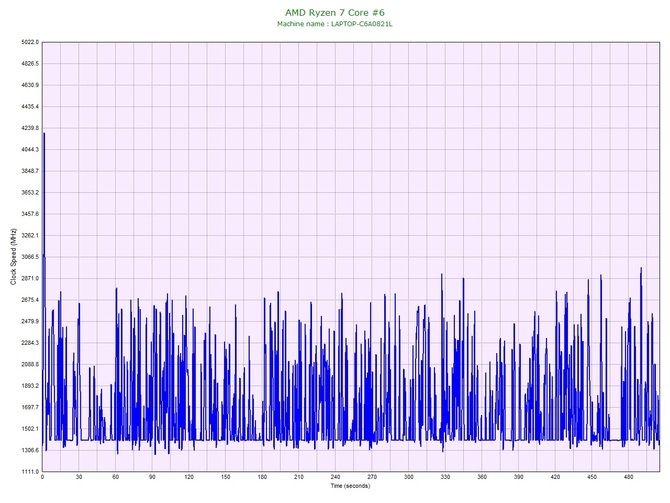Select the 210 seconds time label
Screen dimensions: 670x503
click(x=299, y=477)
